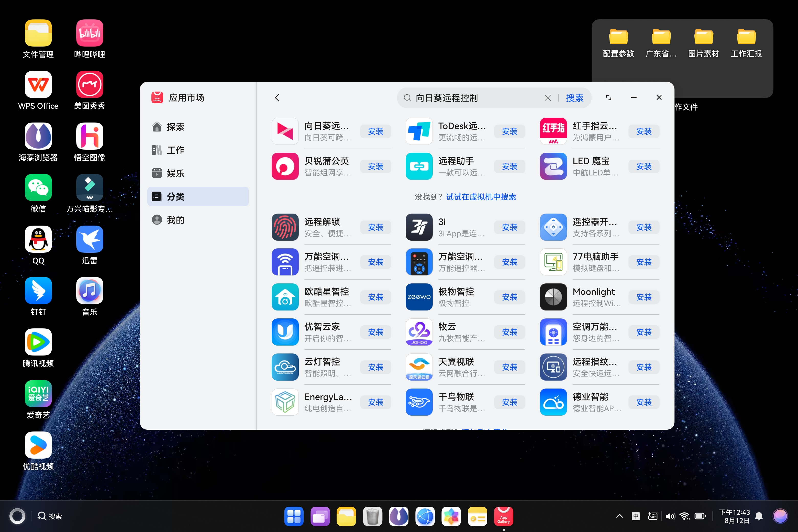Image resolution: width=798 pixels, height=532 pixels.
Task: Switch to the 探索 section
Action: point(198,127)
